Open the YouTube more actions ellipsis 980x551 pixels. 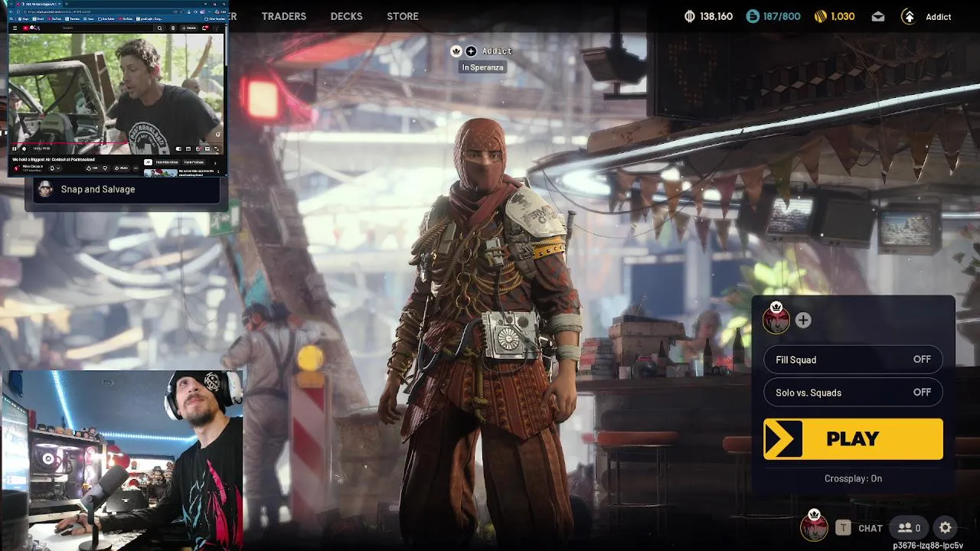pos(136,168)
